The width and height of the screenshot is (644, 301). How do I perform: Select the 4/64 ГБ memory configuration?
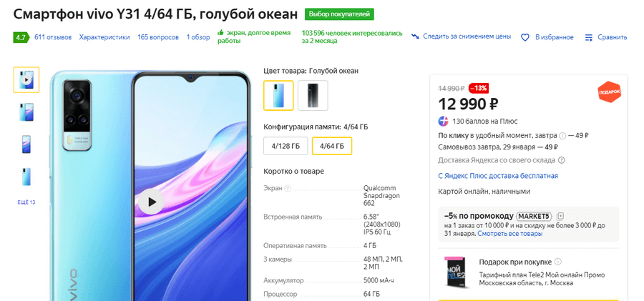tap(332, 147)
